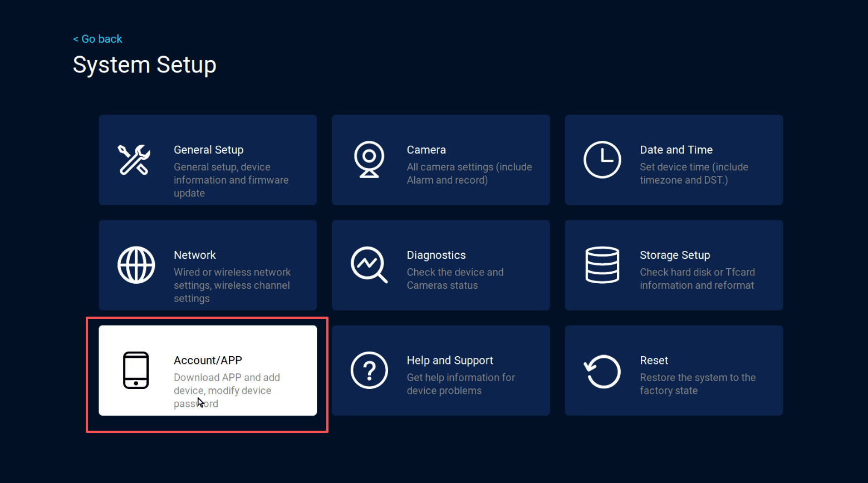Click the mobile device Account/APP icon
The width and height of the screenshot is (868, 483).
pyautogui.click(x=136, y=370)
